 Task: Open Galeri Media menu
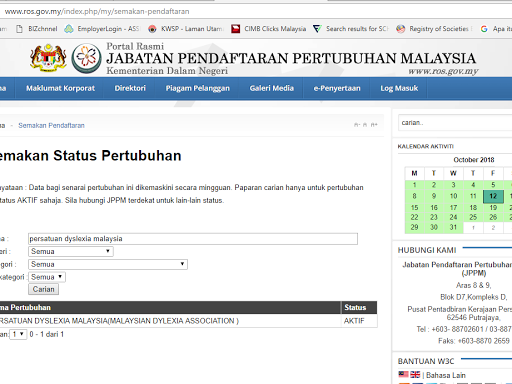[x=272, y=88]
